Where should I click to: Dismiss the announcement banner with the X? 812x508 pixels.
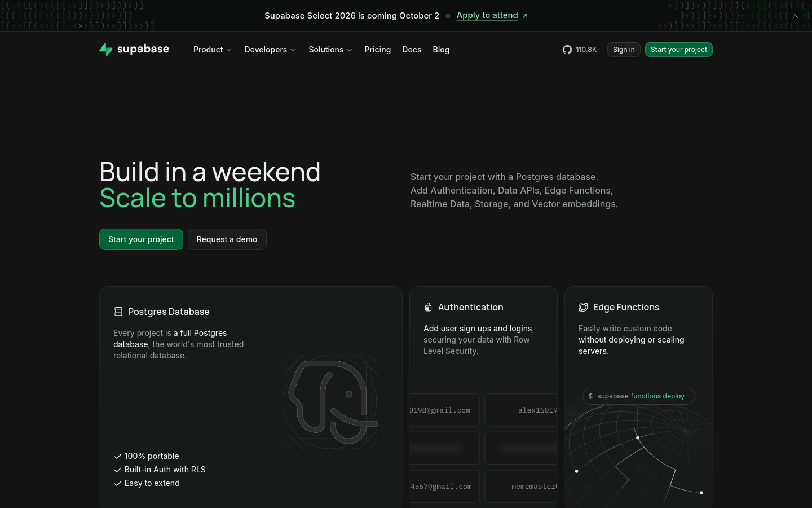[x=796, y=16]
